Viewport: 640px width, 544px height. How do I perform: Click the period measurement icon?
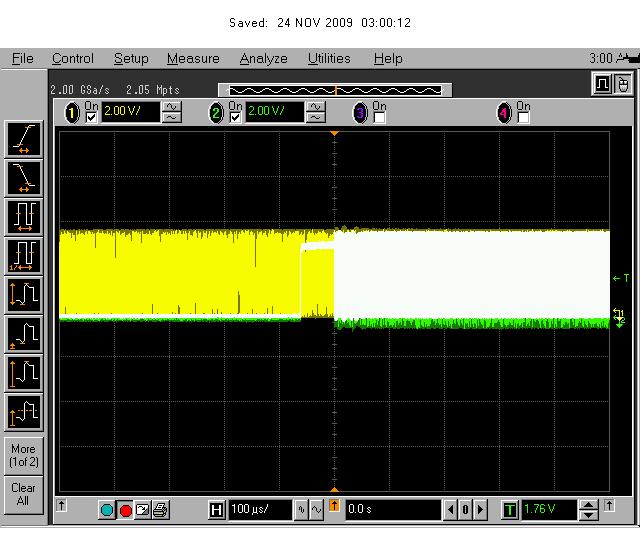24,217
